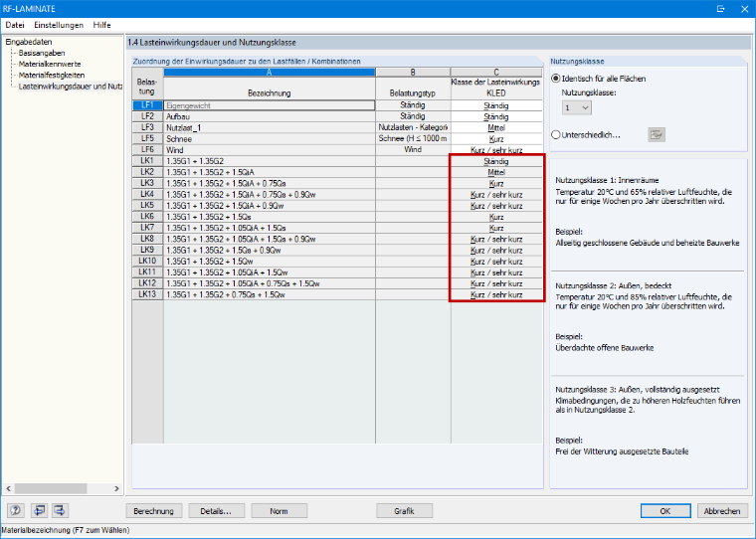Click the Schnee description cell
The width and height of the screenshot is (756, 539).
[269, 138]
